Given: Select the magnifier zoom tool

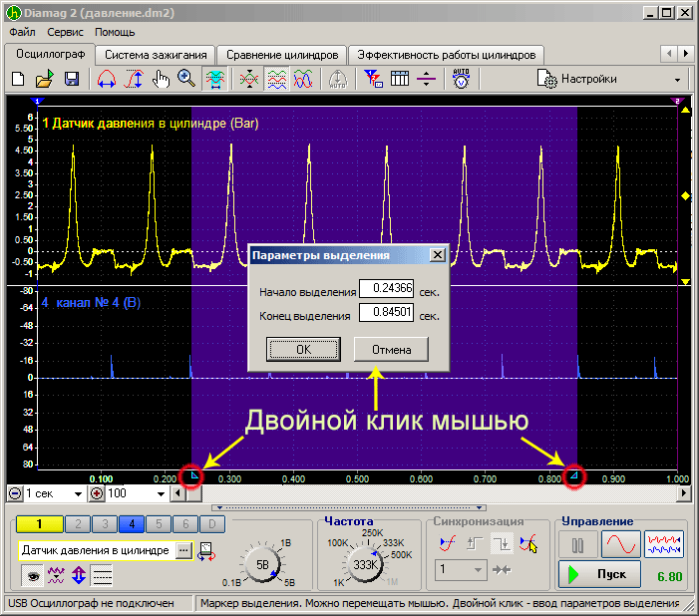Looking at the screenshot, I should click(x=186, y=79).
